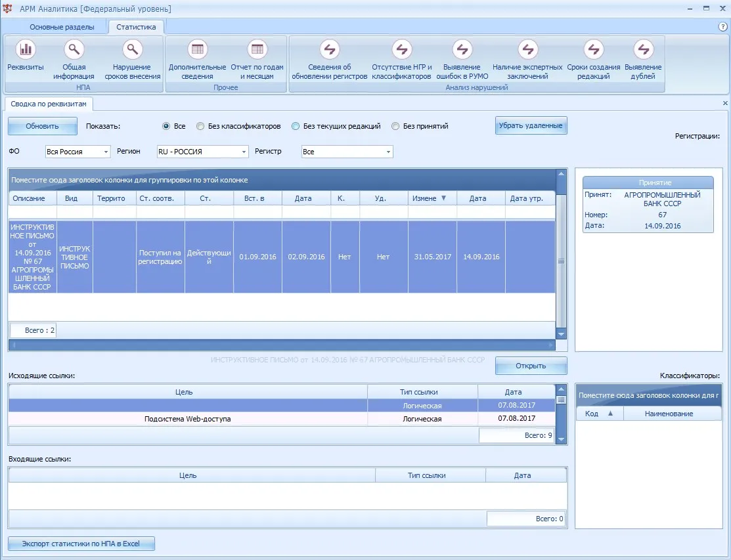Click the Всего : 2 summary cell
Image resolution: width=731 pixels, height=560 pixels.
(33, 330)
